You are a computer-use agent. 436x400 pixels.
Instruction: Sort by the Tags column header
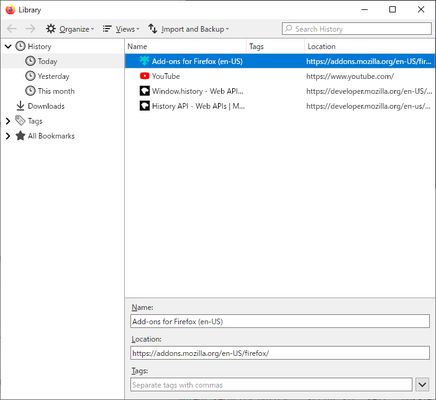pos(275,46)
